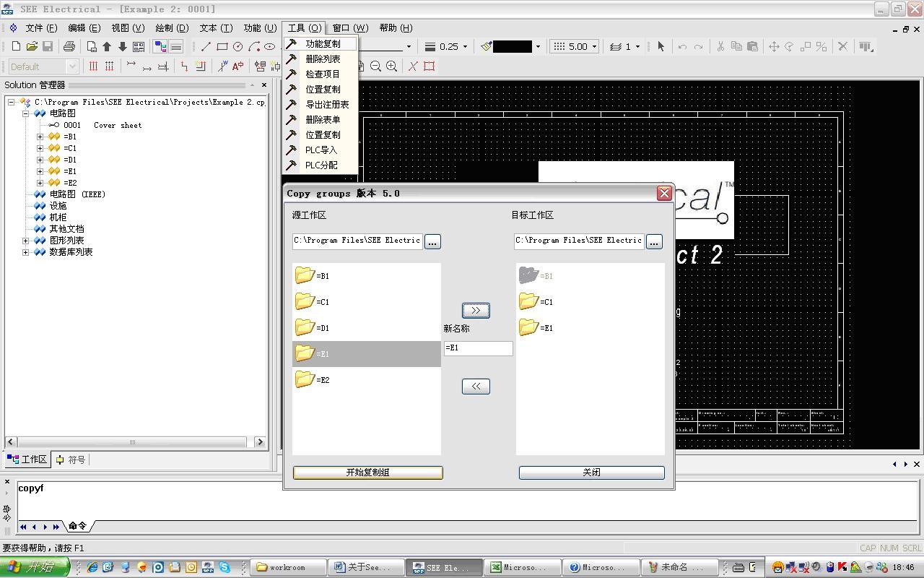Choose 功能复制 from the tools menu
Image resolution: width=924 pixels, height=578 pixels.
(x=321, y=44)
